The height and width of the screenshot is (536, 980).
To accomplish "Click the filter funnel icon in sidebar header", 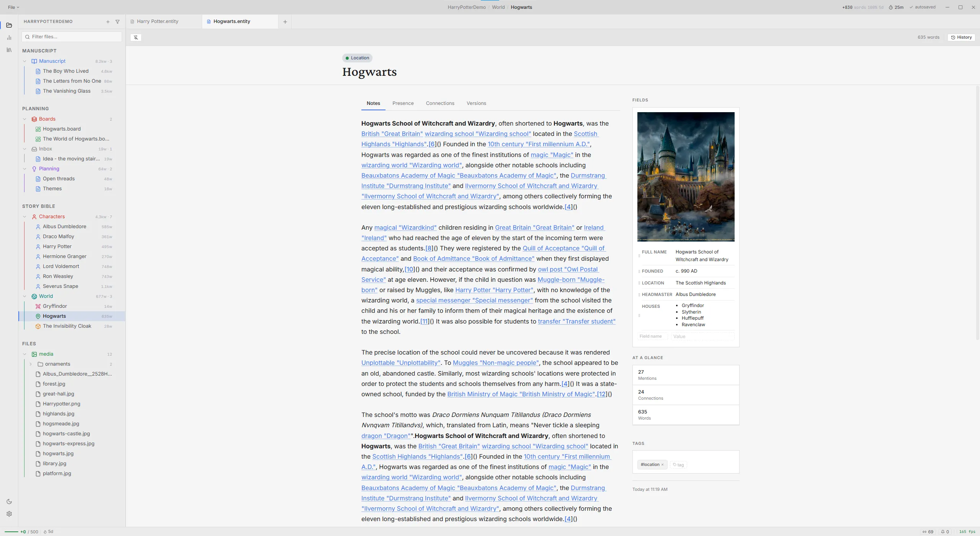I will pos(118,22).
